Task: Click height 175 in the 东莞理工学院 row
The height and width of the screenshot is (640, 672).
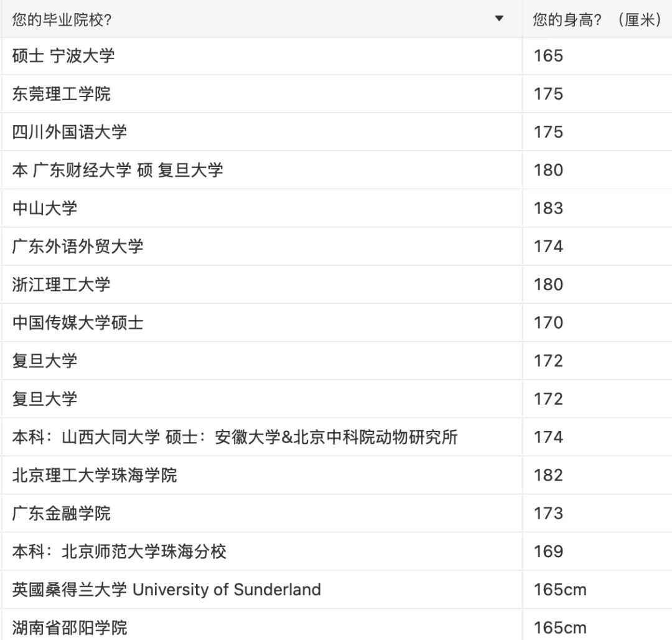Action: (x=597, y=94)
